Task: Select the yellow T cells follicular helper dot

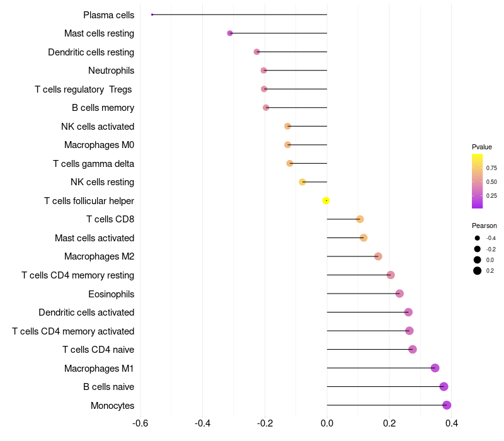Action: pos(326,200)
